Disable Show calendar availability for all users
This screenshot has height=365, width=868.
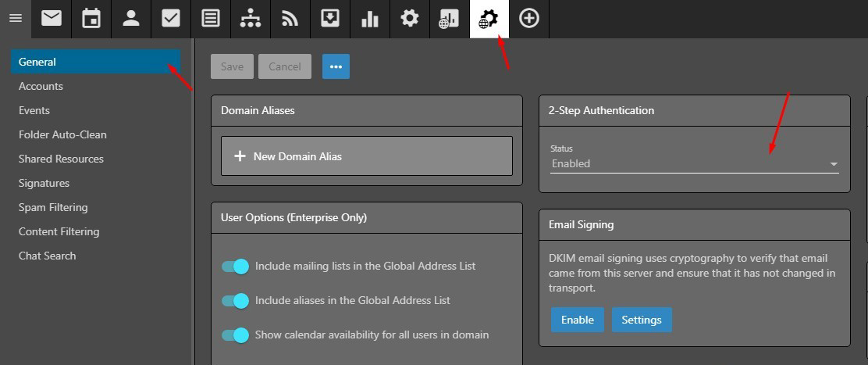pyautogui.click(x=235, y=335)
